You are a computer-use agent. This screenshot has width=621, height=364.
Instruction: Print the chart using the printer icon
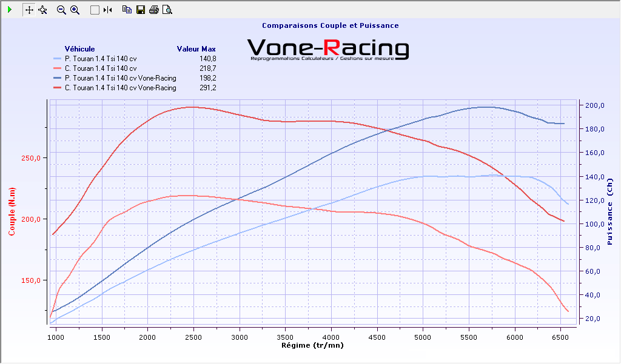pos(154,10)
